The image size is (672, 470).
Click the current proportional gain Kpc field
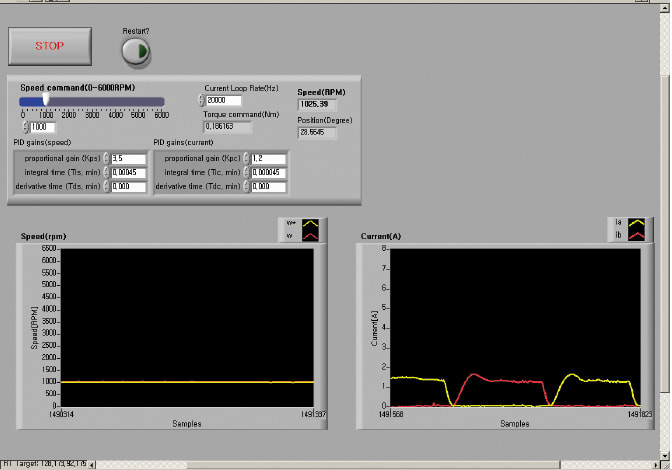pos(269,159)
